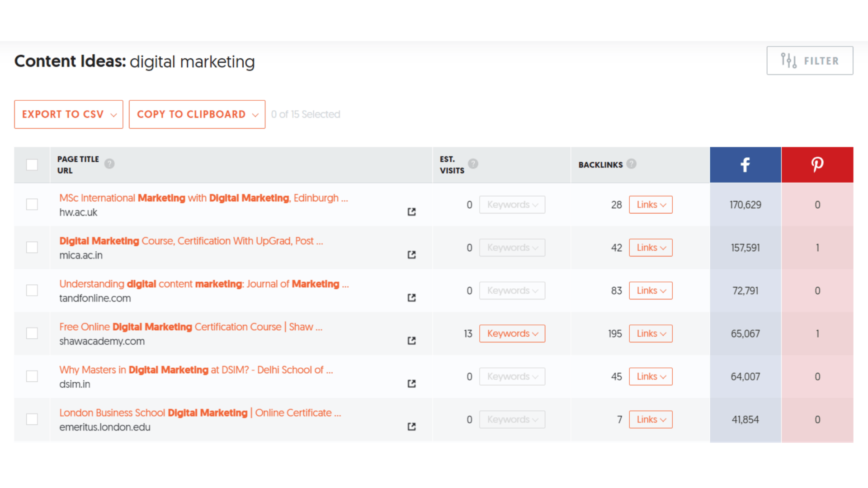The image size is (868, 488).
Task: Open the MSc International Marketing title link
Action: click(203, 197)
